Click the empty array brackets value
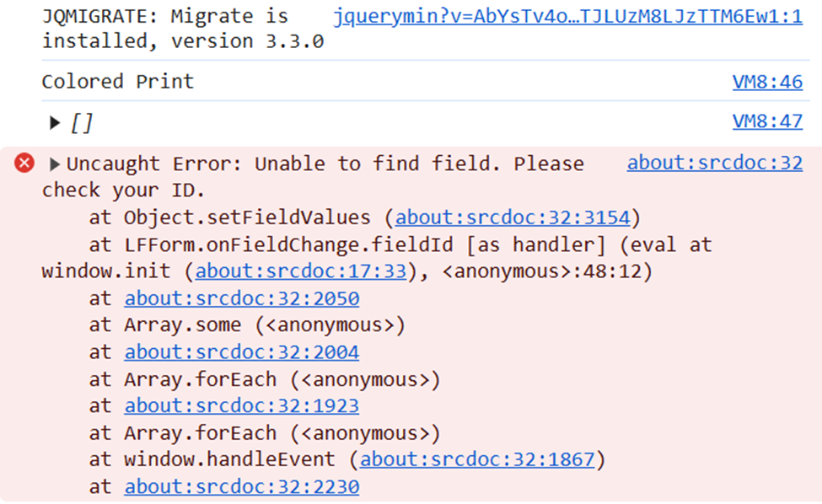 pyautogui.click(x=82, y=123)
